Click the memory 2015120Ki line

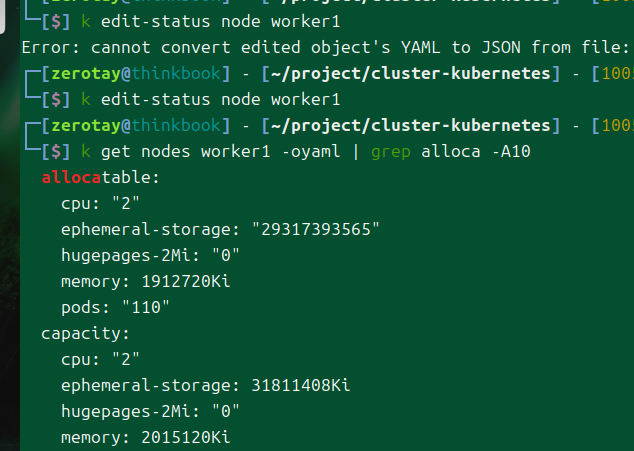tap(146, 437)
